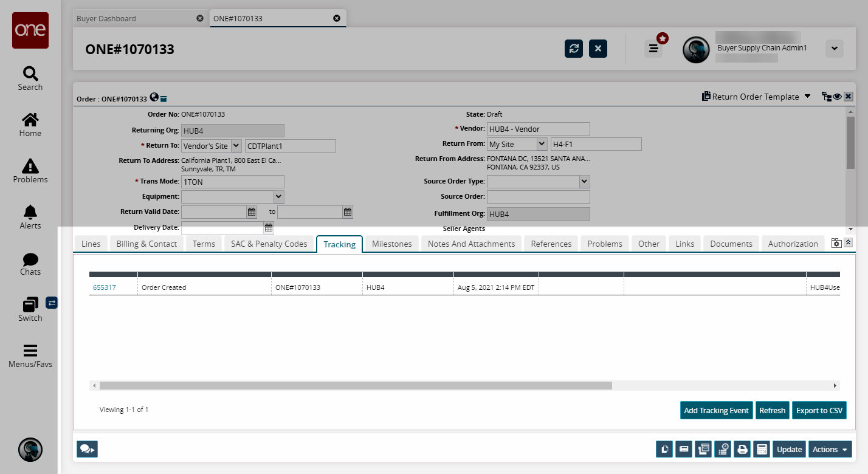The image size is (868, 474).
Task: Toggle the Switch icon in sidebar
Action: 30,309
